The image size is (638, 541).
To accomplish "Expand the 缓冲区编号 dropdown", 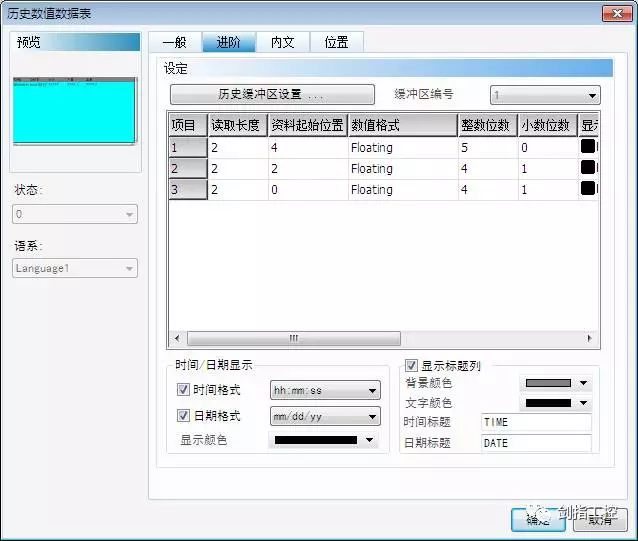I will click(x=544, y=95).
